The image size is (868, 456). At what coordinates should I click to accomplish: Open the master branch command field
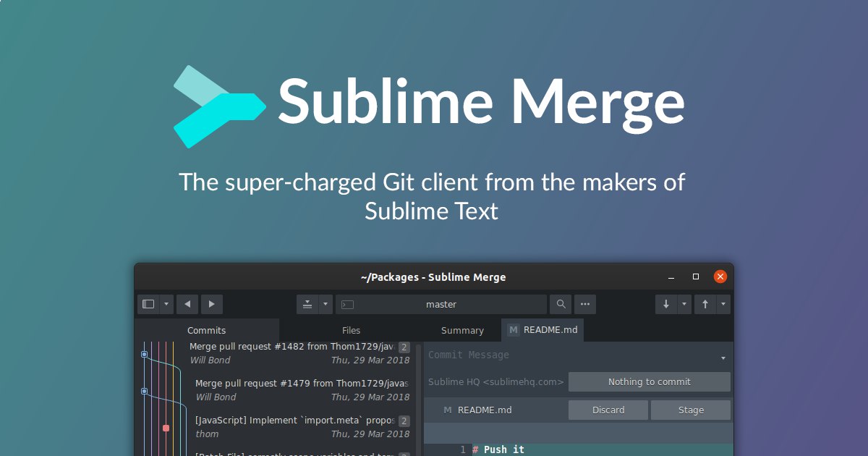(x=441, y=304)
